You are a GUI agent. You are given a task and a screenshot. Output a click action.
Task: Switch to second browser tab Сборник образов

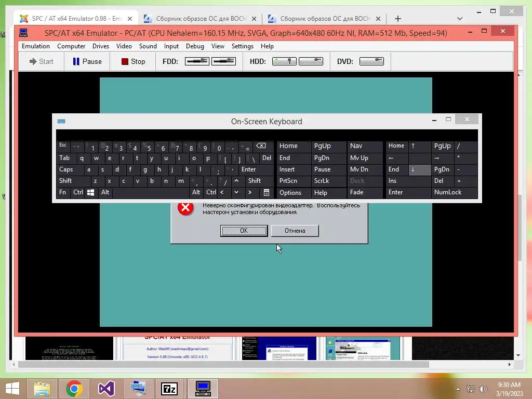tap(200, 19)
